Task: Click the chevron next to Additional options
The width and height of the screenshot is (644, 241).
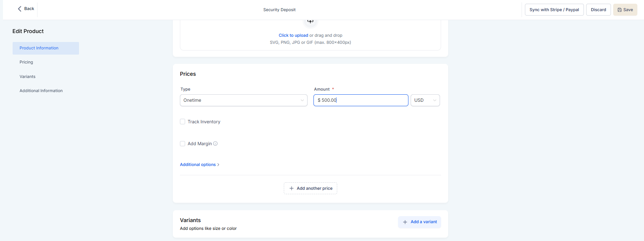Action: pos(218,165)
